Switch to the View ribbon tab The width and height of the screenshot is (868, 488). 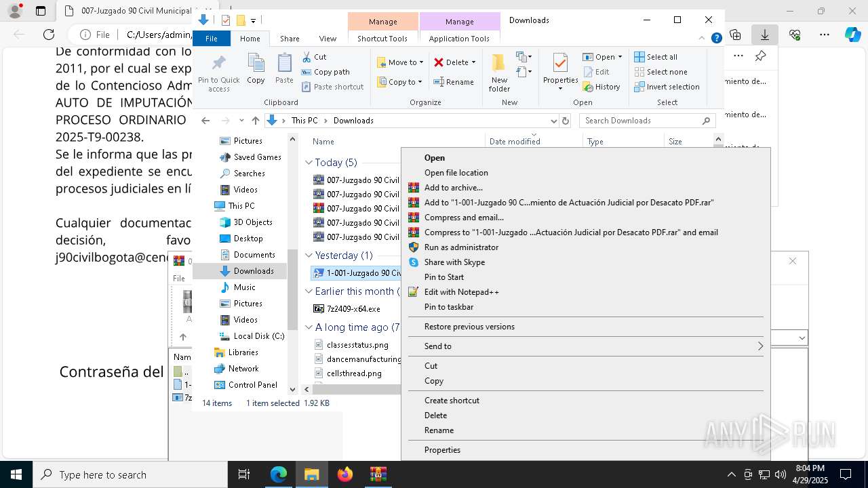328,39
